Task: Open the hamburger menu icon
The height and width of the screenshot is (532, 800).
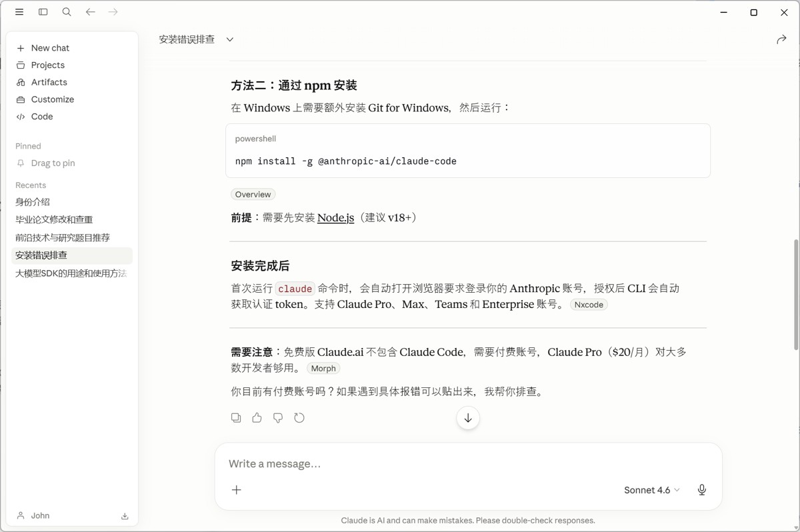Action: point(19,12)
